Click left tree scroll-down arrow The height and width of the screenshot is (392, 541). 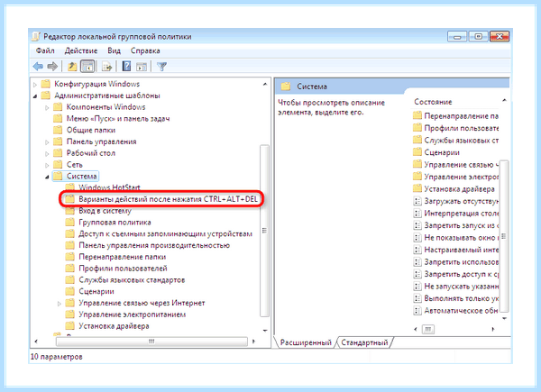(264, 331)
